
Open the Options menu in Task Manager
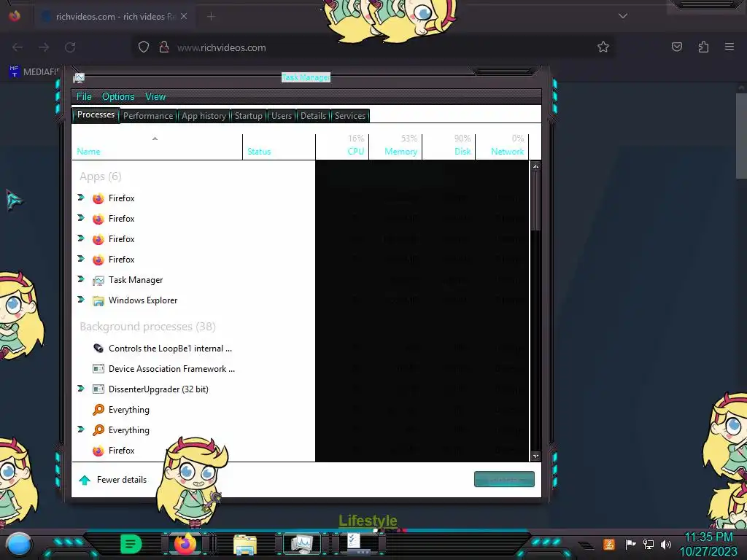coord(118,97)
